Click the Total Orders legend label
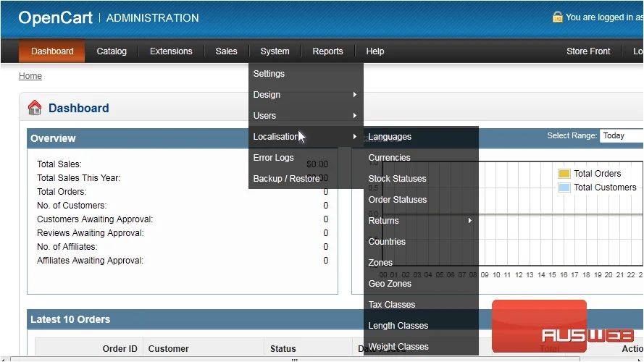The width and height of the screenshot is (644, 362). coord(597,174)
